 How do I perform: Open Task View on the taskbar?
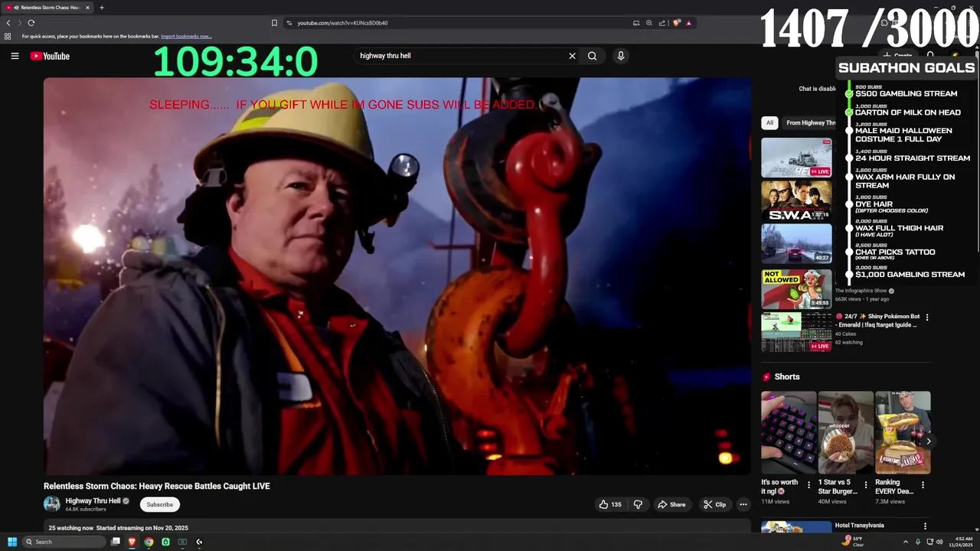click(116, 542)
